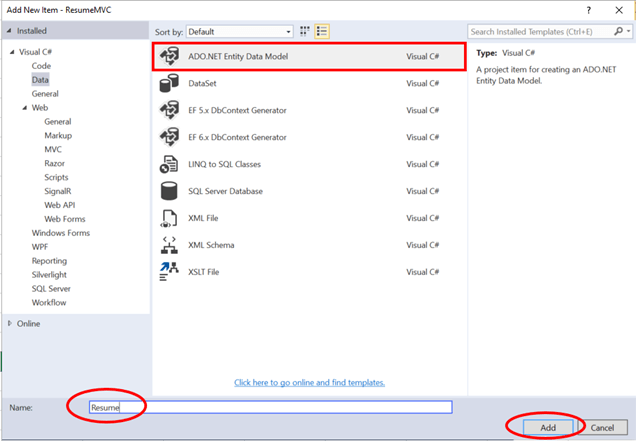Click the XSLT File template icon
The width and height of the screenshot is (636, 441).
click(169, 272)
